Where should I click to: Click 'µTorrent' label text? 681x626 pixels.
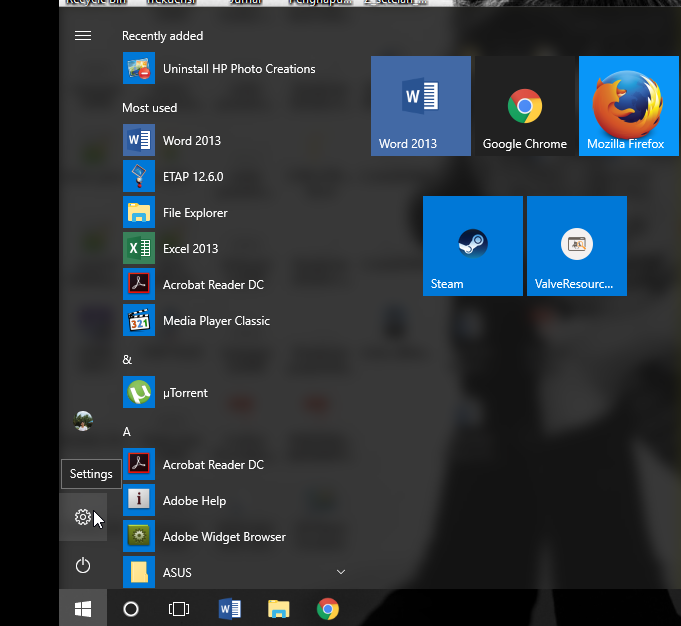tap(185, 393)
